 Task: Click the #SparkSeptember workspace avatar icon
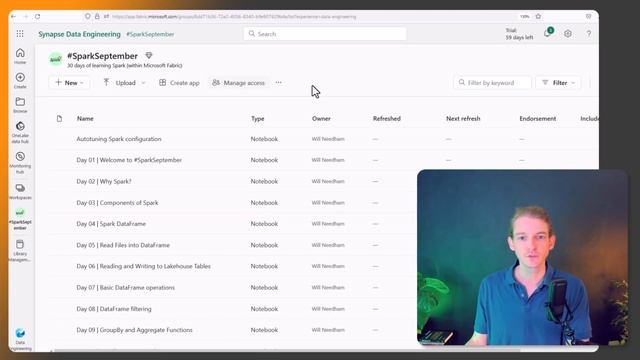click(x=56, y=60)
